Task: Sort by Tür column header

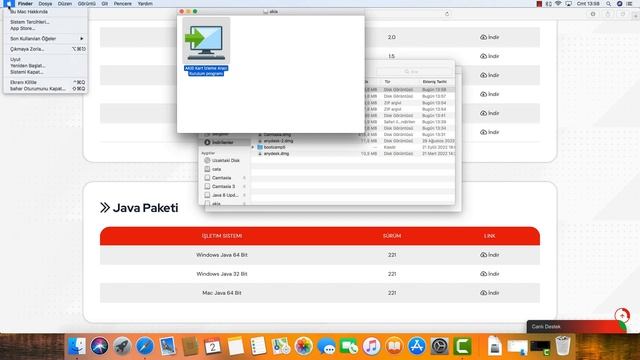Action: 387,82
